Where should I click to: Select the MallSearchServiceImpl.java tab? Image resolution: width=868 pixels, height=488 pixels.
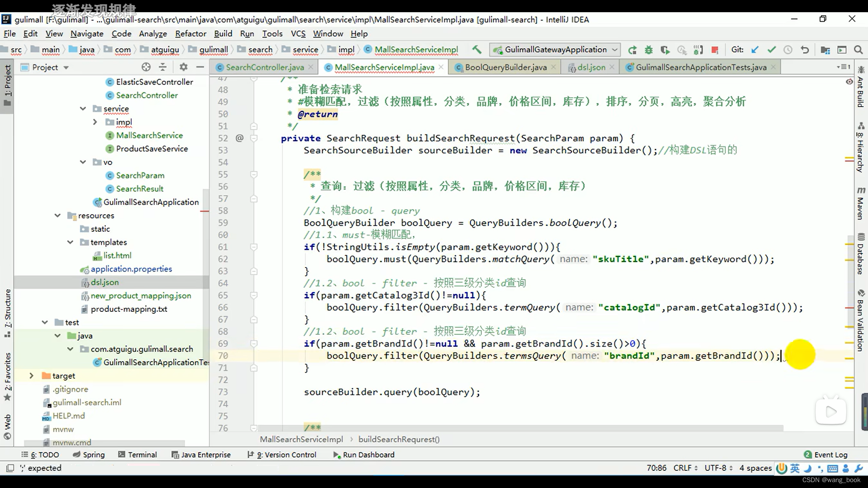pyautogui.click(x=385, y=67)
